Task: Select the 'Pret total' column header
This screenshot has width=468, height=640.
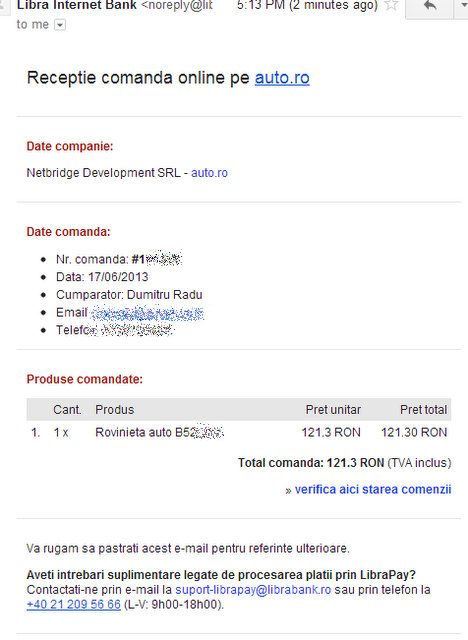Action: point(424,409)
